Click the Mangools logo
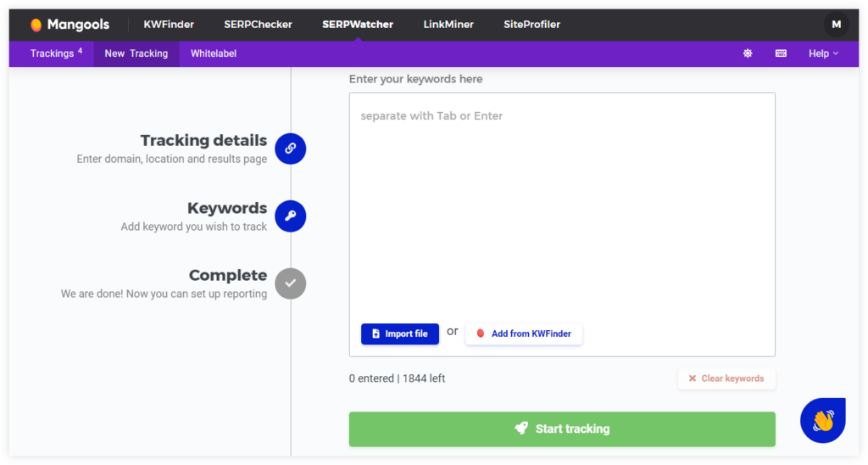 (x=70, y=25)
